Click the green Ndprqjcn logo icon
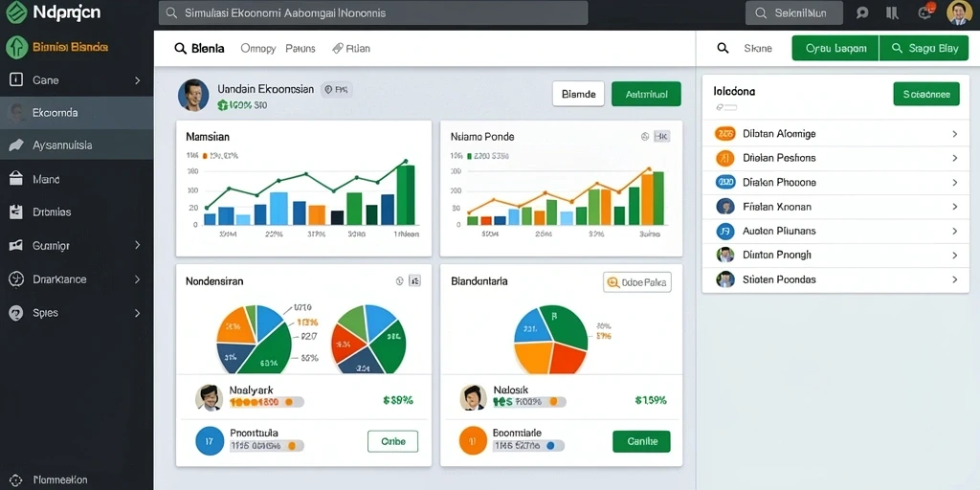The width and height of the screenshot is (980, 490). click(15, 11)
